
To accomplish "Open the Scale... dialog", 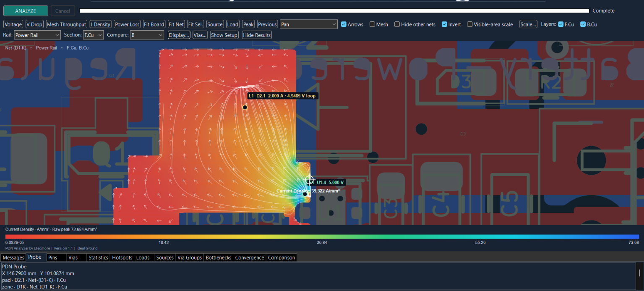I will click(528, 24).
